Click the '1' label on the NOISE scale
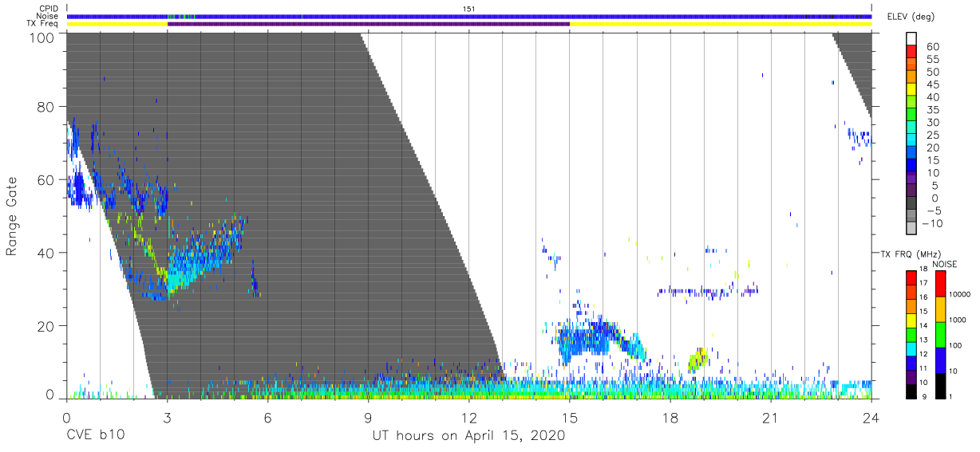980x452 pixels. (x=951, y=396)
